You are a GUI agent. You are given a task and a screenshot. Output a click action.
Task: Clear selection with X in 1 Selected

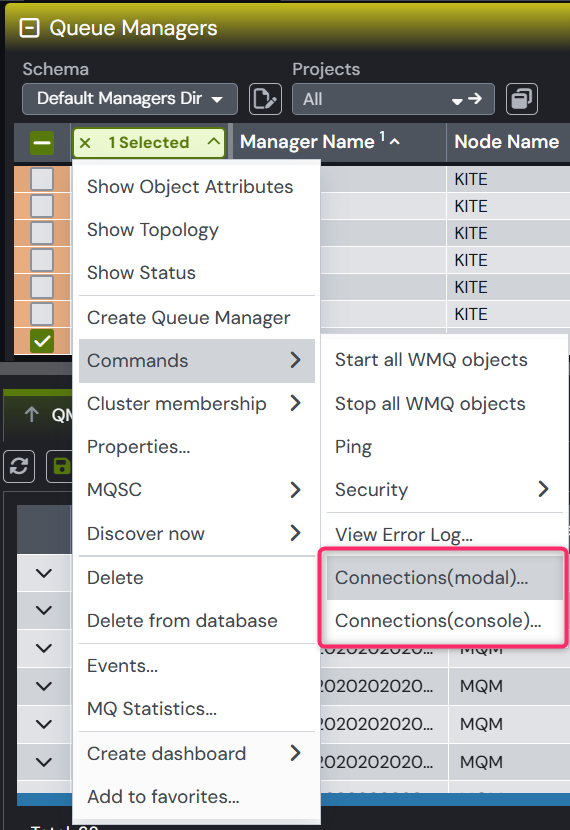coord(85,142)
